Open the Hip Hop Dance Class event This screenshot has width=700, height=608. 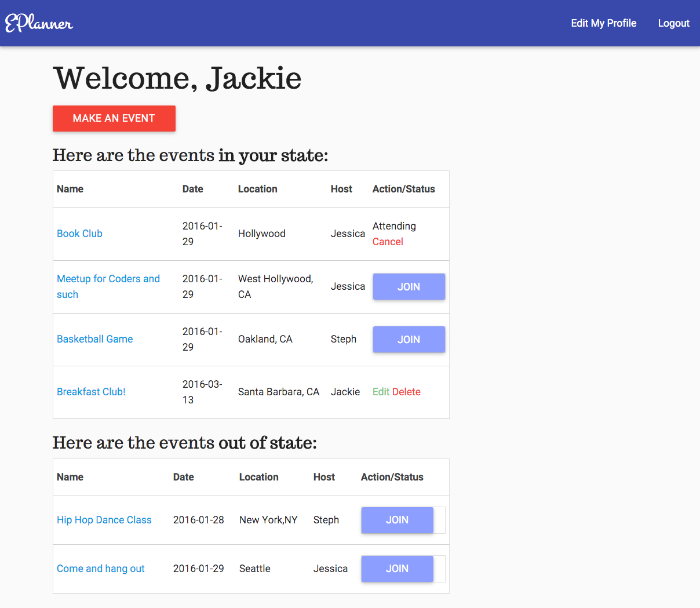104,520
